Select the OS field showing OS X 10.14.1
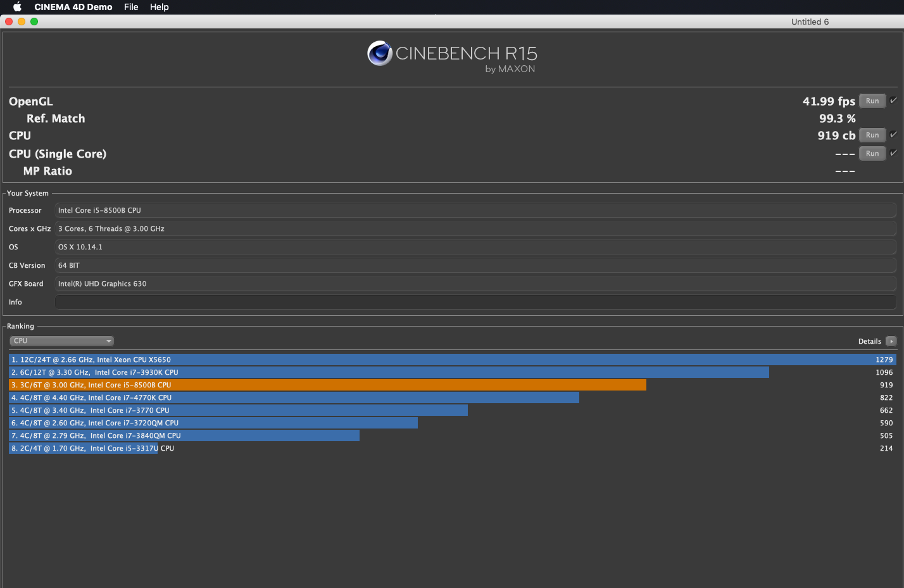This screenshot has width=904, height=588. [475, 247]
